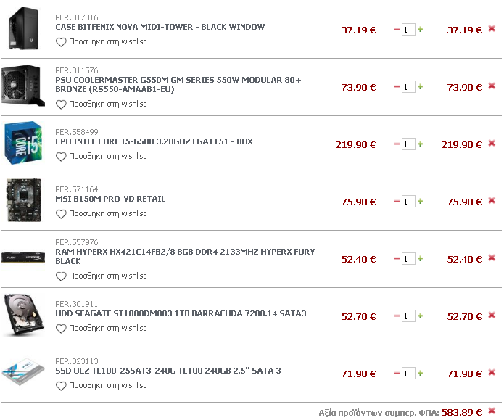
Task: Reduce quantity of Seagate Barracuda HDD
Action: 397,316
